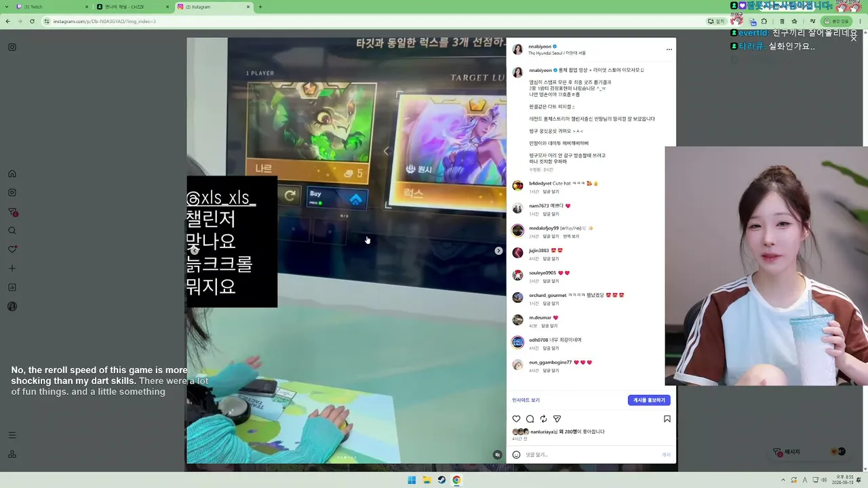Viewport: 868px width, 488px height.
Task: Open Notifications heart in Instagram sidebar
Action: pyautogui.click(x=12, y=249)
